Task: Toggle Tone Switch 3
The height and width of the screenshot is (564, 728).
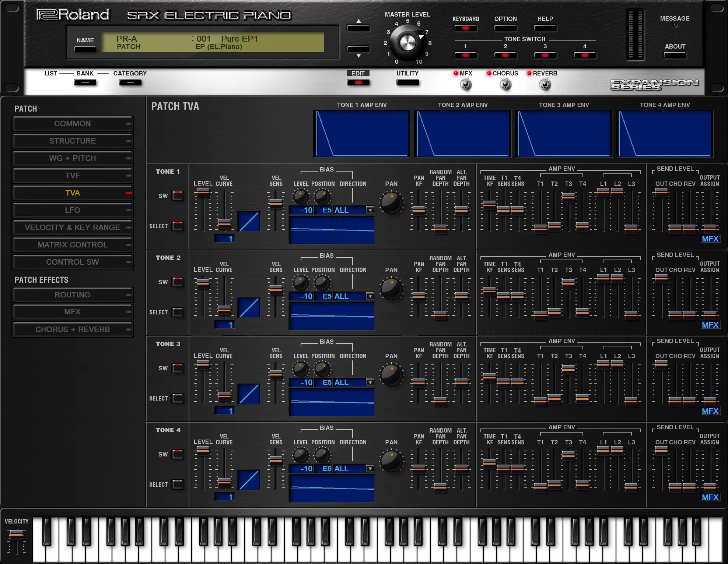Action: [545, 56]
